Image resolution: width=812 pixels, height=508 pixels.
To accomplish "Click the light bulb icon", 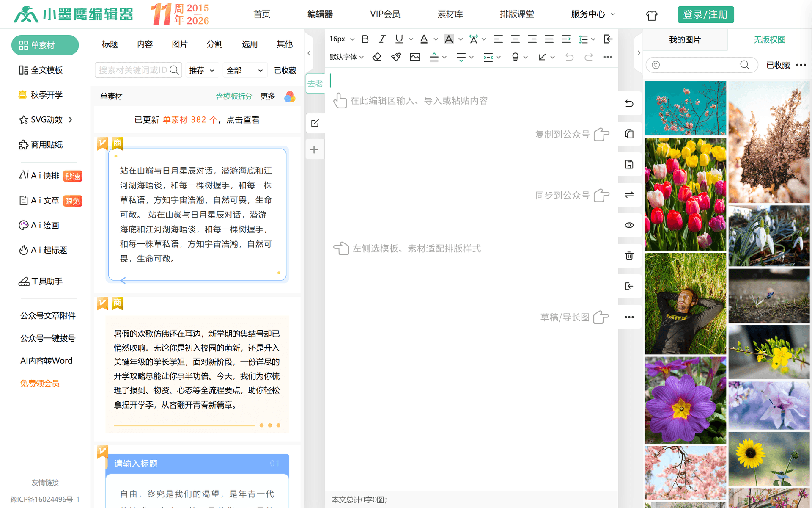I will click(515, 57).
